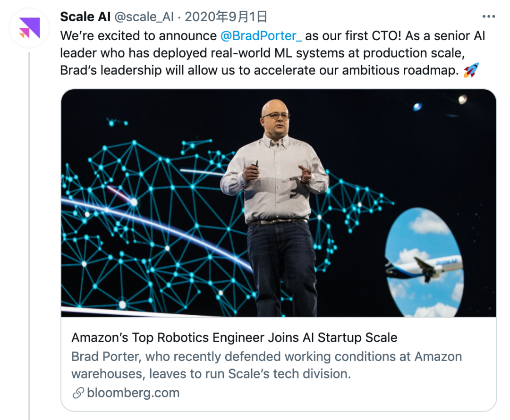Open the tweet timestamp 2020年9月1日
The width and height of the screenshot is (510, 420).
point(226,17)
